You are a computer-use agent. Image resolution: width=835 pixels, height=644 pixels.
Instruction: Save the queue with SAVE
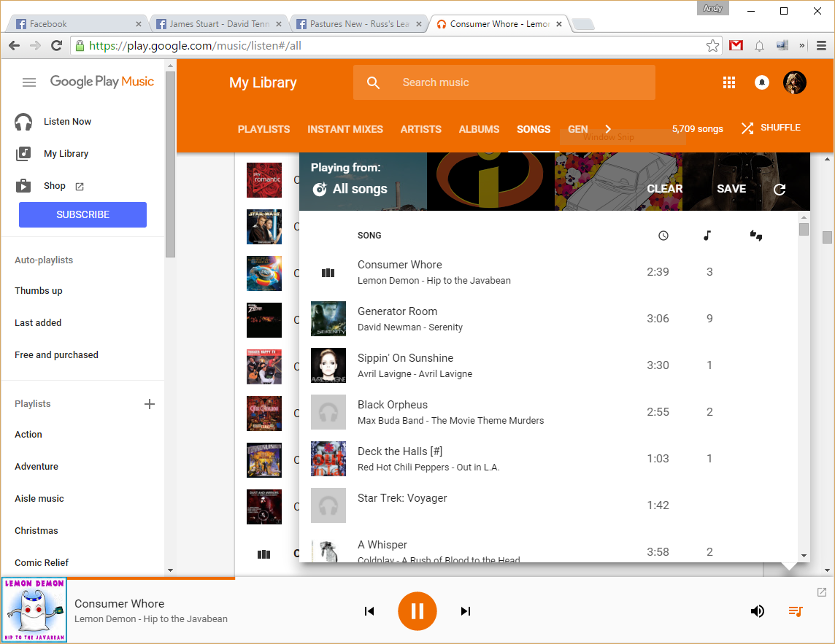coord(731,189)
